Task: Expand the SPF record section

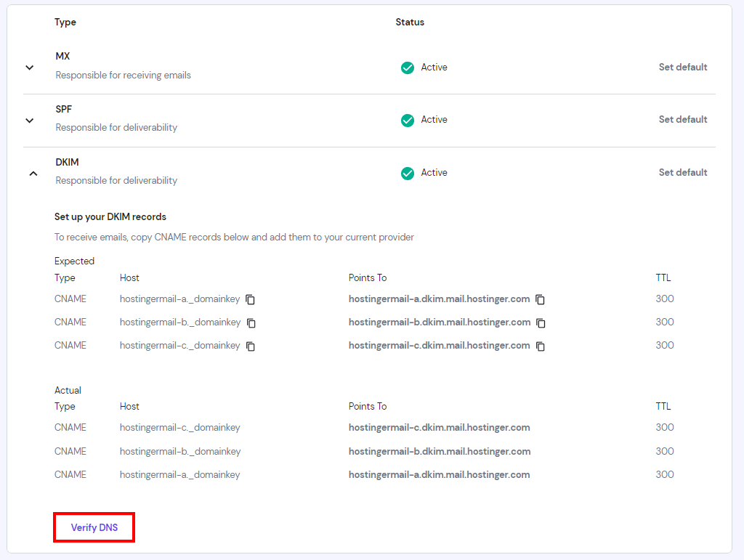Action: pyautogui.click(x=29, y=120)
